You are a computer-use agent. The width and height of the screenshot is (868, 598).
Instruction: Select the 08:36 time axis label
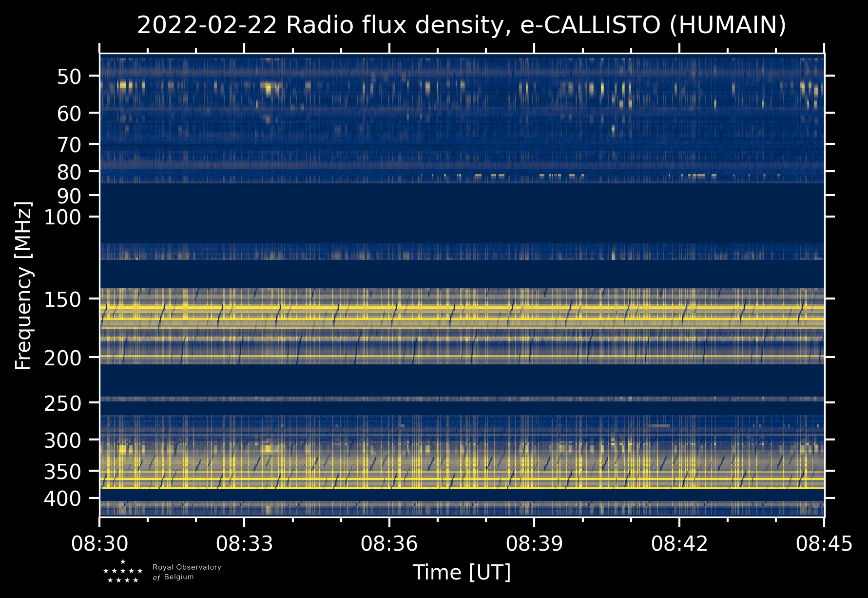(389, 543)
